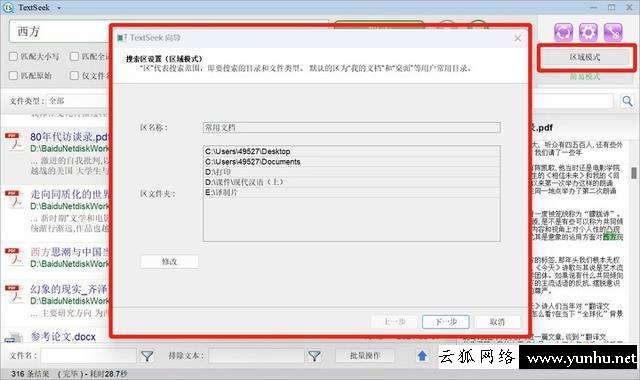Open the TextSeek title dropdown arrow

pyautogui.click(x=59, y=8)
